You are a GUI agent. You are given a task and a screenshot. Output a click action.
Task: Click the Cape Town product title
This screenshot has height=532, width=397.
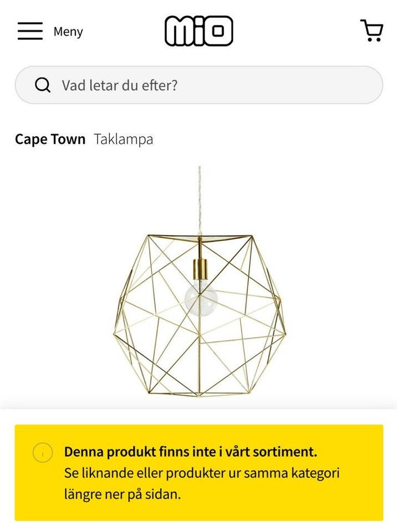click(50, 139)
